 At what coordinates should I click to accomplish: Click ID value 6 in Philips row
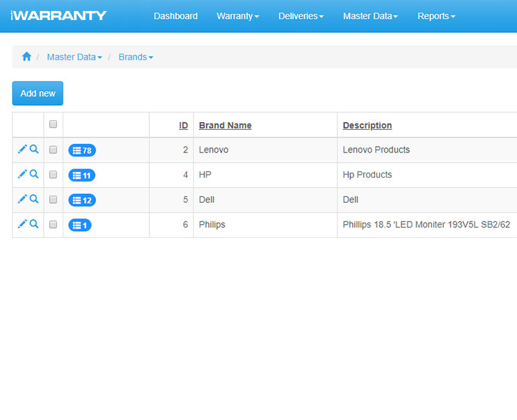(x=185, y=224)
